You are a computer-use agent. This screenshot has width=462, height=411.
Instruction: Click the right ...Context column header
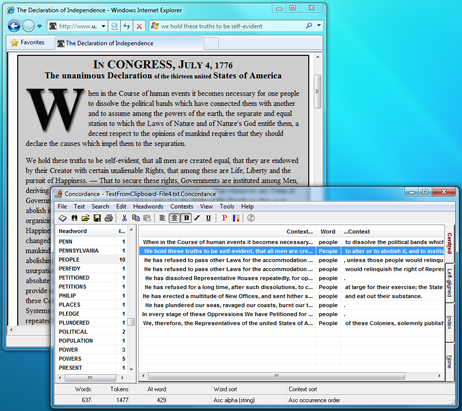(x=392, y=231)
